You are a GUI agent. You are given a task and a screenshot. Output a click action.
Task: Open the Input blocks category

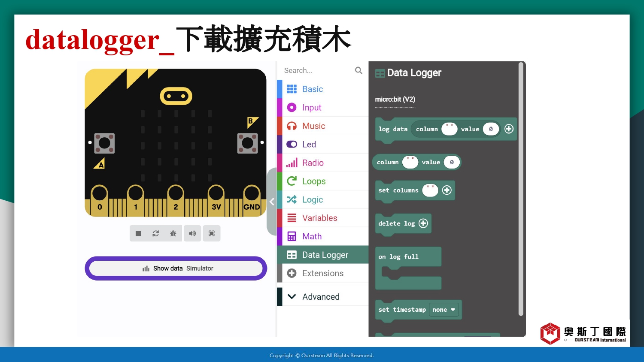(323, 107)
